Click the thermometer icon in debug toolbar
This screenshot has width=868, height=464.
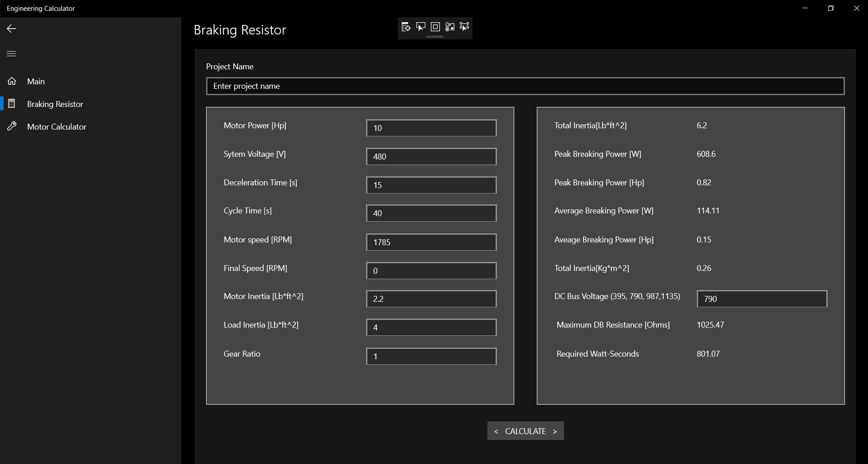point(450,27)
